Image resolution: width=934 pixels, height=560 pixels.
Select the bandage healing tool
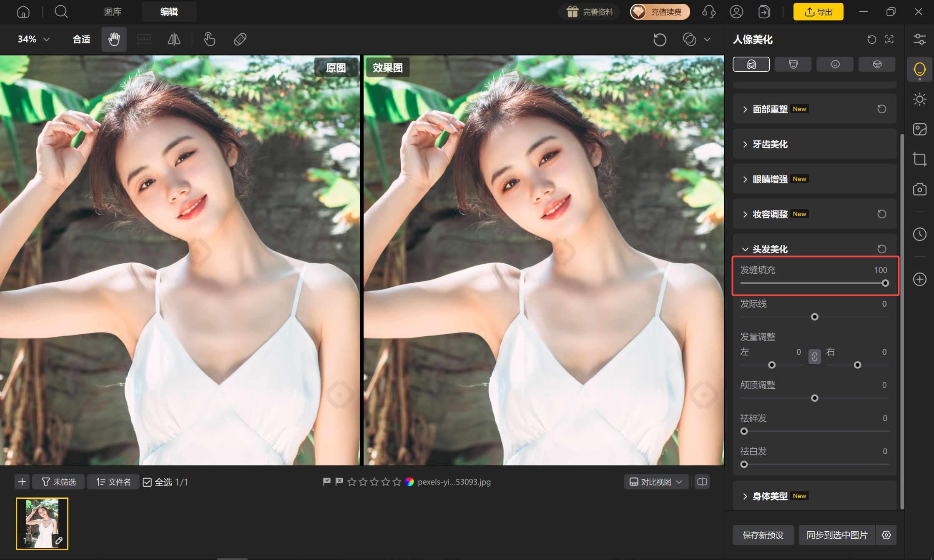pyautogui.click(x=240, y=39)
